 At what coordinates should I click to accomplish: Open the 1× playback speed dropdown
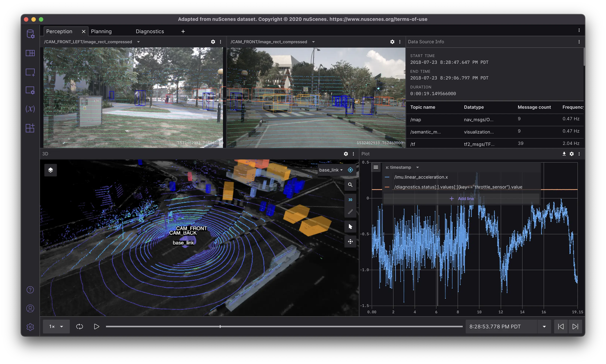(x=56, y=327)
